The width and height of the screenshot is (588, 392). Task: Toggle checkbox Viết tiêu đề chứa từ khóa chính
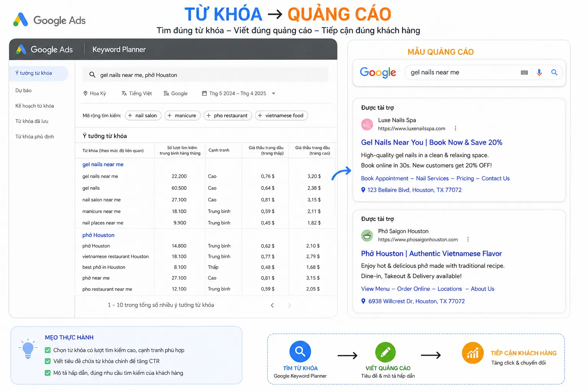[48, 361]
